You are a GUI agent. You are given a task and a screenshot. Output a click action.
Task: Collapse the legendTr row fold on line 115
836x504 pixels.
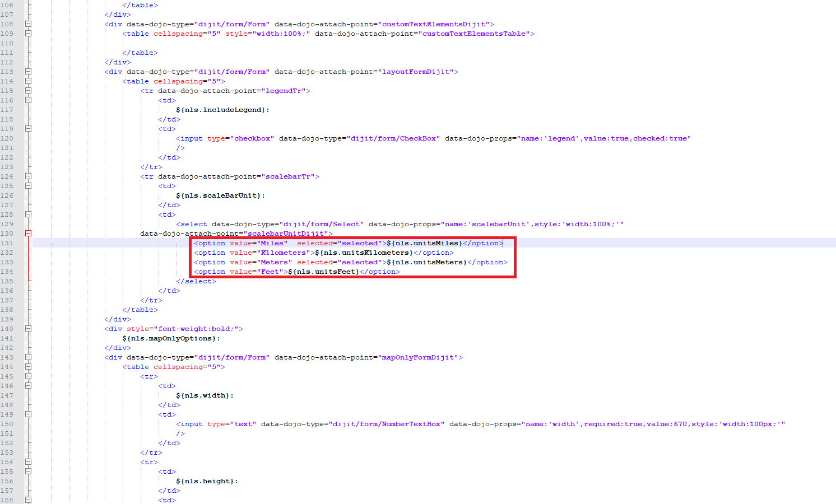point(28,91)
